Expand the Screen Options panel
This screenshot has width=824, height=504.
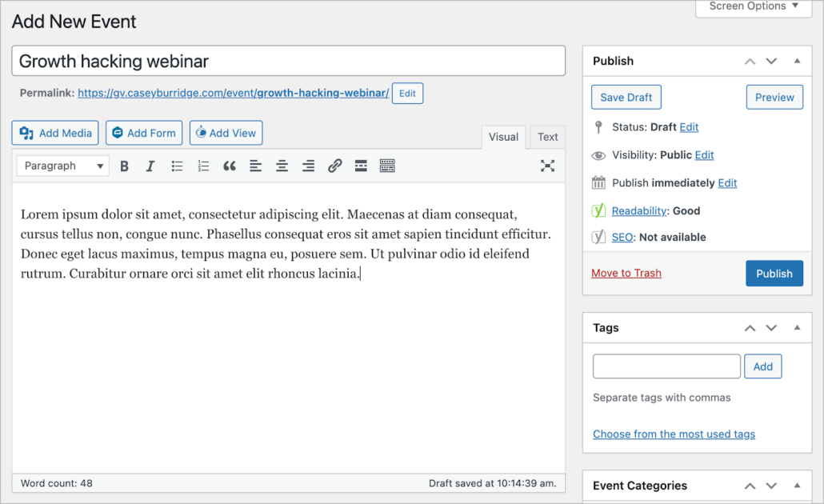click(755, 6)
